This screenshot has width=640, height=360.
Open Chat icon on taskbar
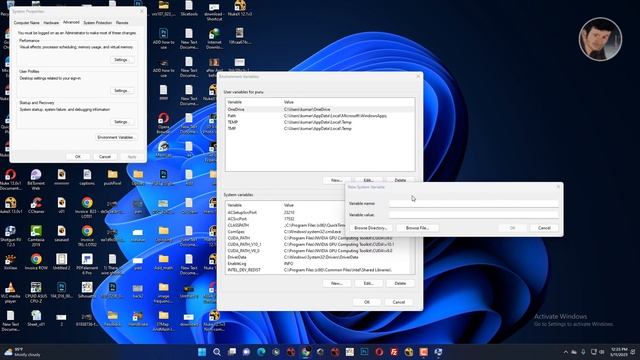247,352
